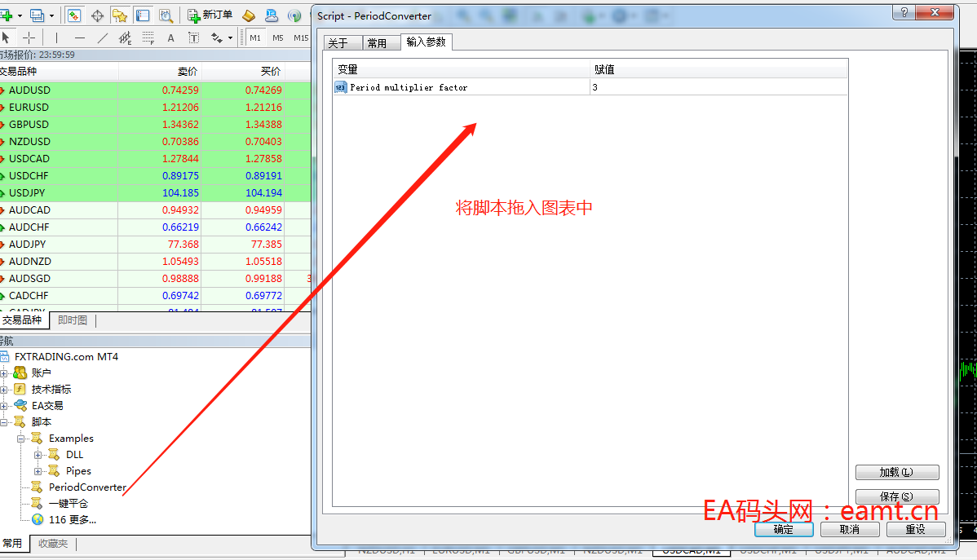977x560 pixels.
Task: Click the 加载(L) button
Action: [897, 472]
